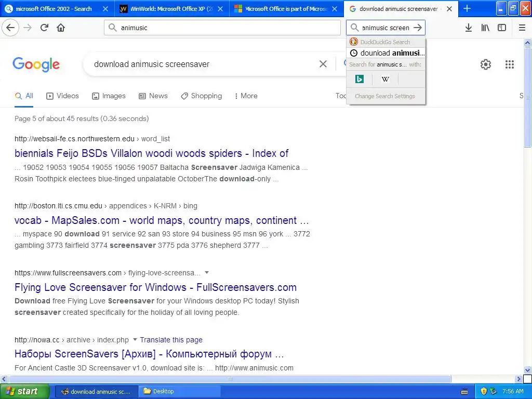Image resolution: width=532 pixels, height=399 pixels.
Task: Open the downloads panel icon
Action: (x=469, y=28)
